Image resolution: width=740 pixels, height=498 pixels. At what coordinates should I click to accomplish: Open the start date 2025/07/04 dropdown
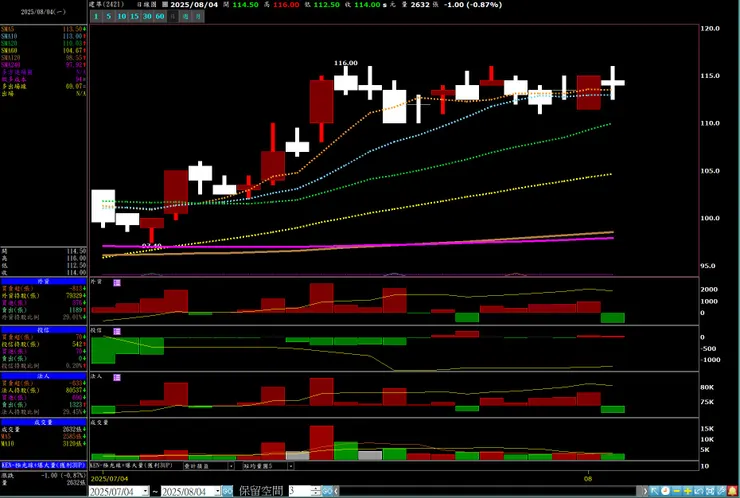coord(145,491)
